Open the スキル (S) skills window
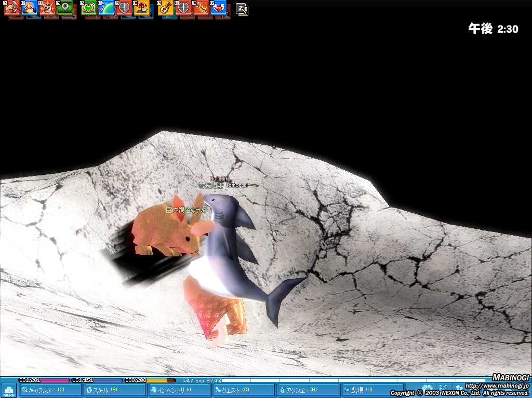532x398 pixels. tap(114, 390)
